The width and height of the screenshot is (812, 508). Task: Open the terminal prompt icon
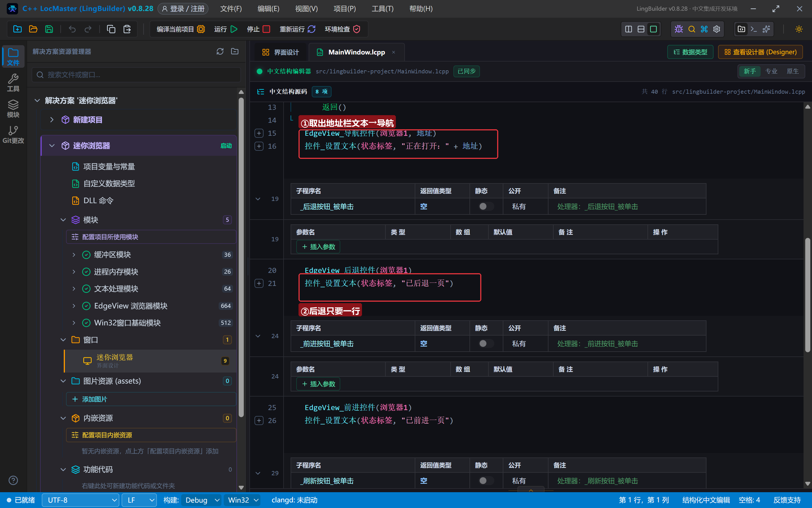pos(754,29)
